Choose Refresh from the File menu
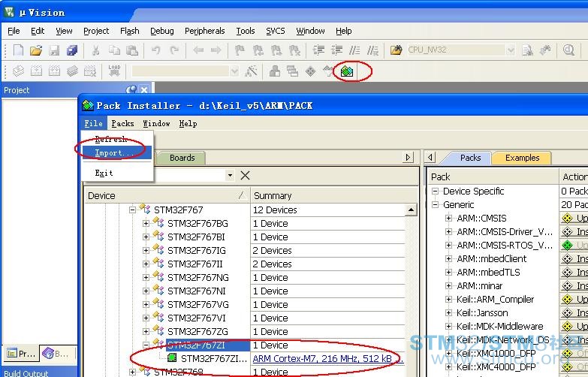Image resolution: width=588 pixels, height=377 pixels. 116,139
